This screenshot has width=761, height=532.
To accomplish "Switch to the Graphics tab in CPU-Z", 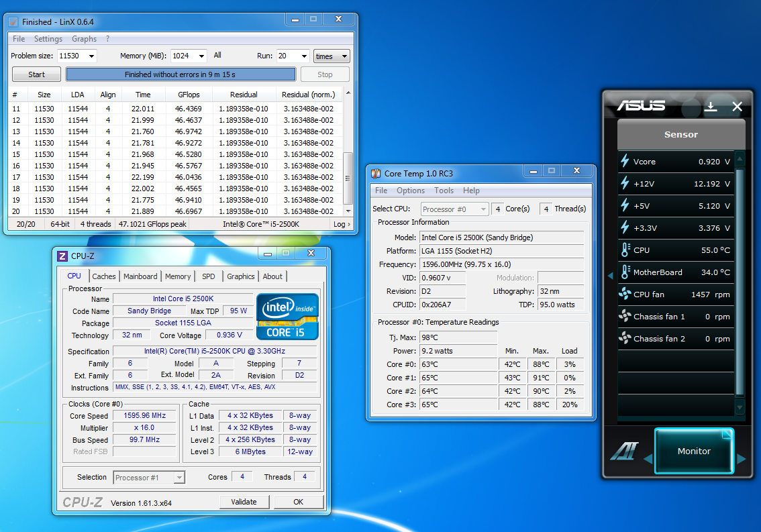I will coord(240,276).
